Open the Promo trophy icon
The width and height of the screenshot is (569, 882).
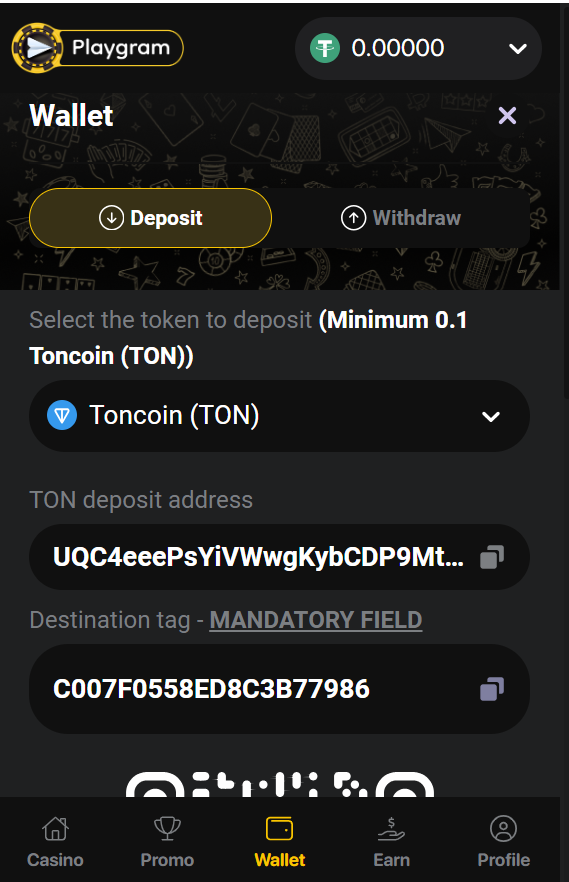click(167, 829)
